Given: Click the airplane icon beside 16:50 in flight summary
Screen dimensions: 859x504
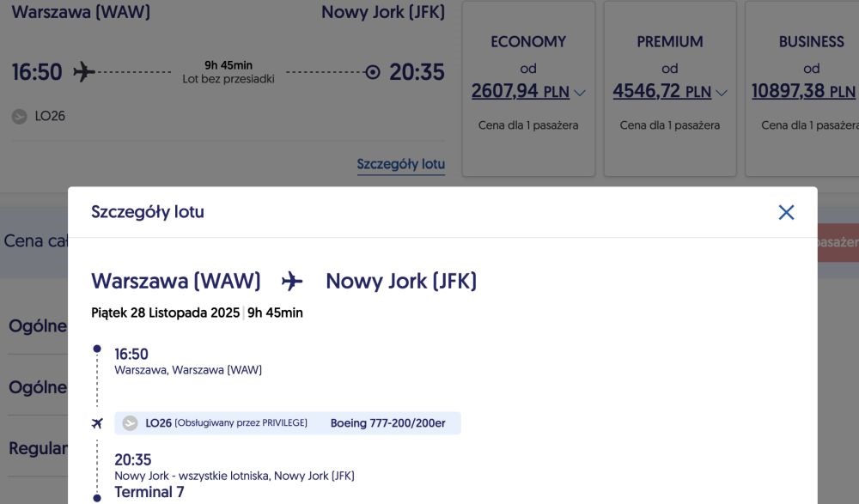Looking at the screenshot, I should pos(83,71).
